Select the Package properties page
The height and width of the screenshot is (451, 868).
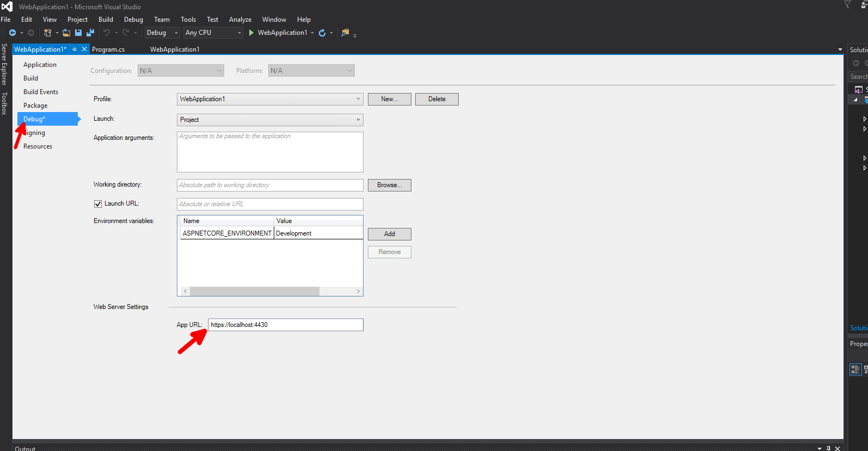(x=35, y=106)
